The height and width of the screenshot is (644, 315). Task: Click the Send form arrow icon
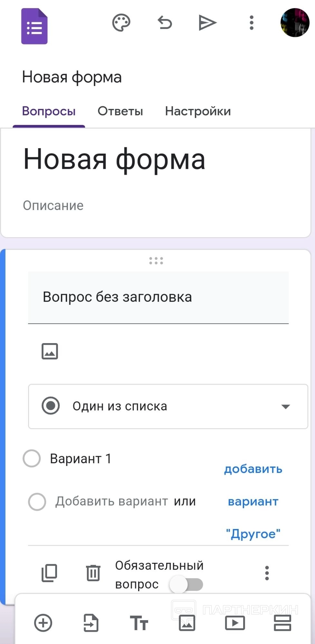click(x=207, y=23)
